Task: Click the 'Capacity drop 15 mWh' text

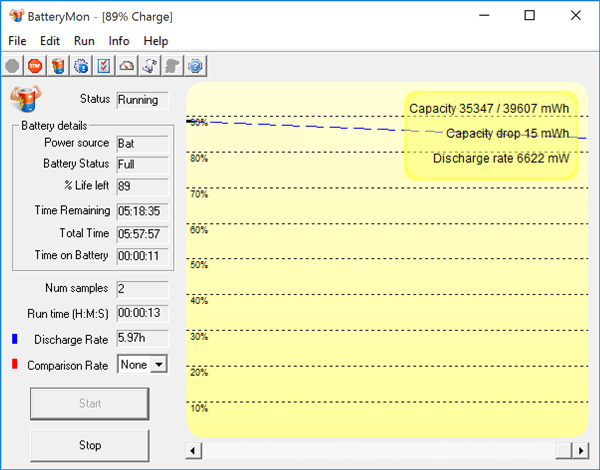Action: (x=507, y=134)
